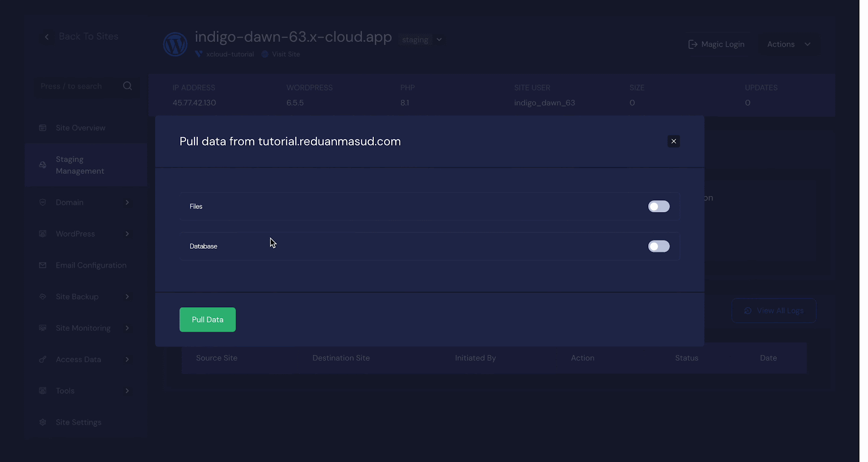Screen dimensions: 868x462
Task: Click the Staging Management sidebar icon
Action: pyautogui.click(x=43, y=165)
